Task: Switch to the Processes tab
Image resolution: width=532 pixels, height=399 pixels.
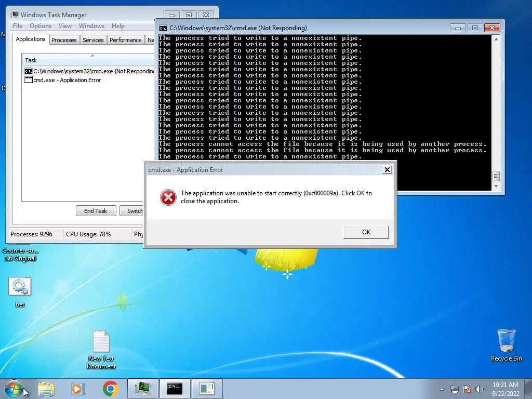Action: [x=64, y=40]
